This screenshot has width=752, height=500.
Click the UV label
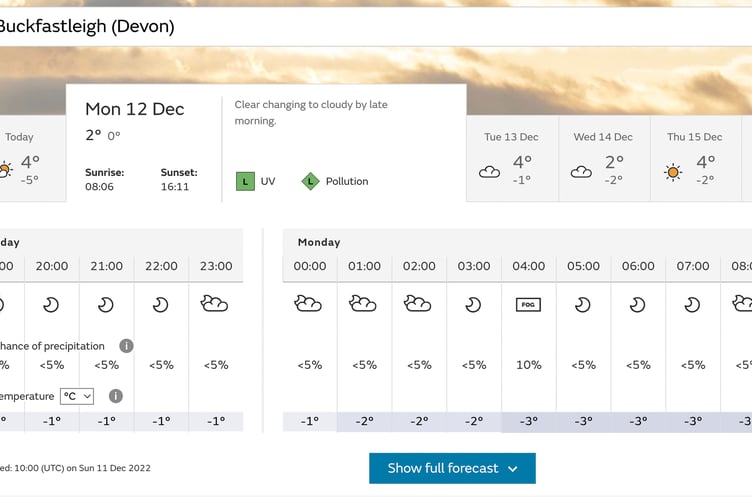pos(268,181)
